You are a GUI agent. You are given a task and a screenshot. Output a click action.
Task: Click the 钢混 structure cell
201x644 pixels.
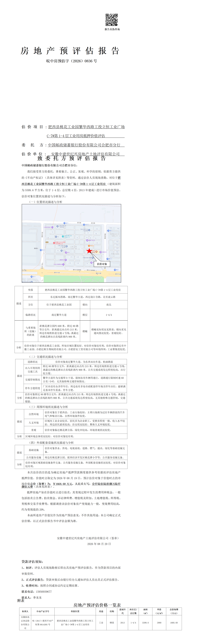click(x=112, y=623)
